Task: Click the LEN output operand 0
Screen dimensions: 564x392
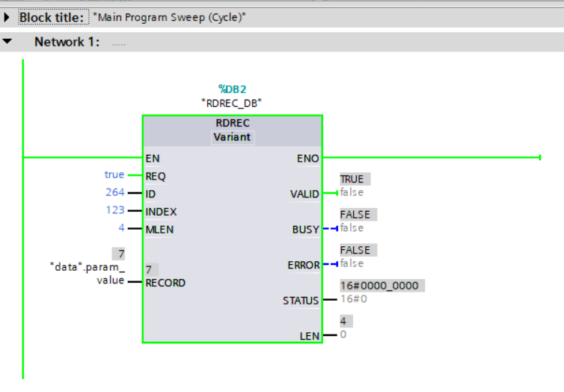Action: coord(343,334)
